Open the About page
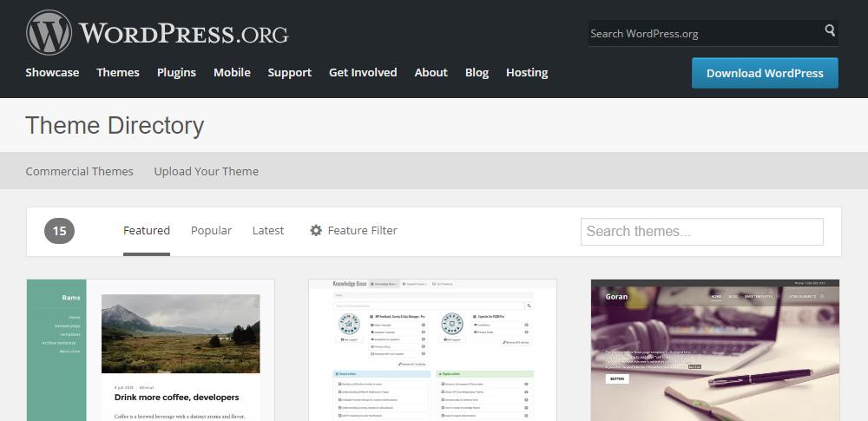Viewport: 868px width, 421px height. 431,73
